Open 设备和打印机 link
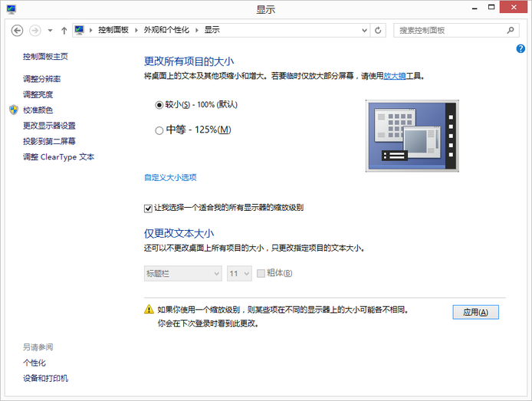 [45, 379]
